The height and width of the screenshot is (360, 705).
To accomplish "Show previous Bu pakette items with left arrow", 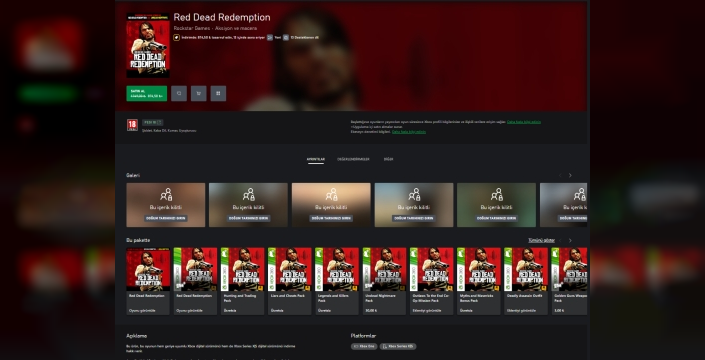I will [560, 240].
